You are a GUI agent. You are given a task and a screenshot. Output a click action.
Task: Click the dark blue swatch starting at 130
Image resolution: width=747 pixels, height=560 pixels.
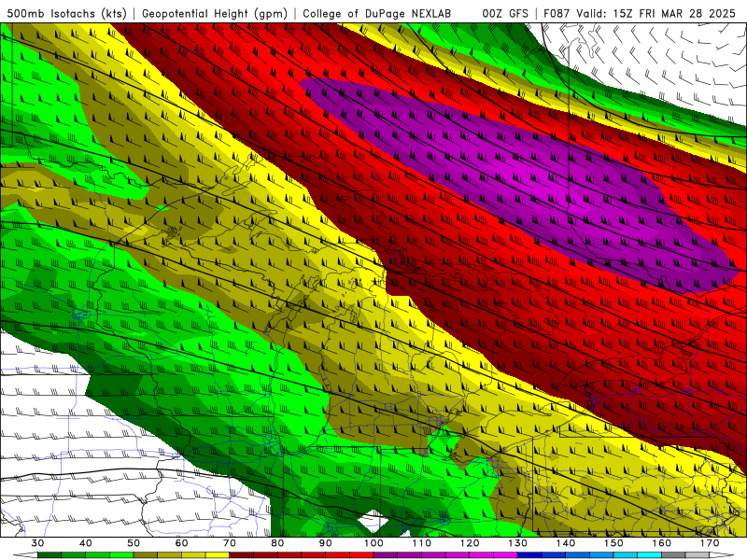click(529, 555)
